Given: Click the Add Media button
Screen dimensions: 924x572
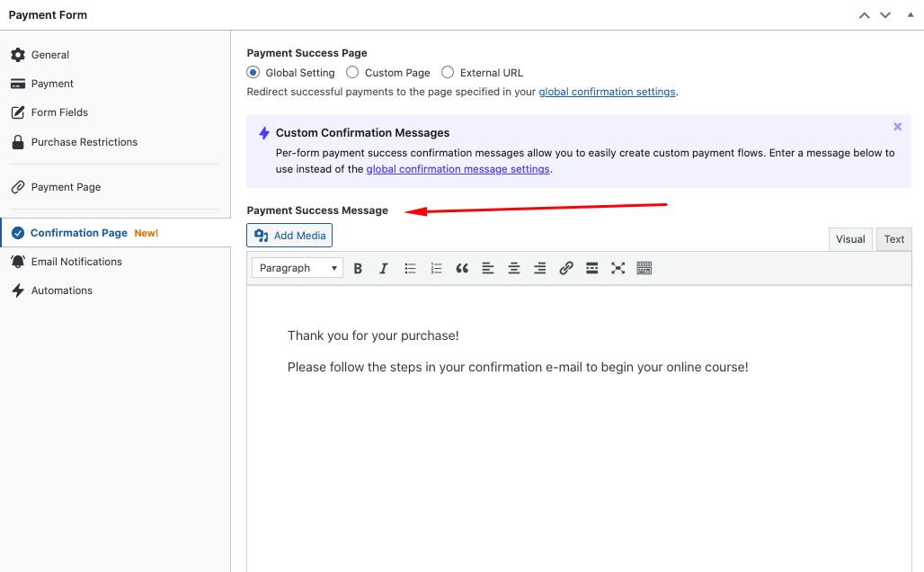Looking at the screenshot, I should [289, 235].
